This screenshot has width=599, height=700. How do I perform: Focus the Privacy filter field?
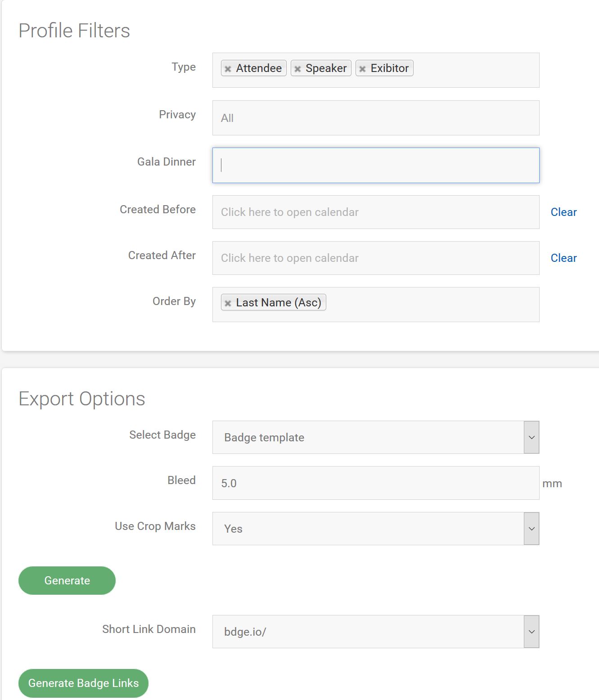pos(376,118)
